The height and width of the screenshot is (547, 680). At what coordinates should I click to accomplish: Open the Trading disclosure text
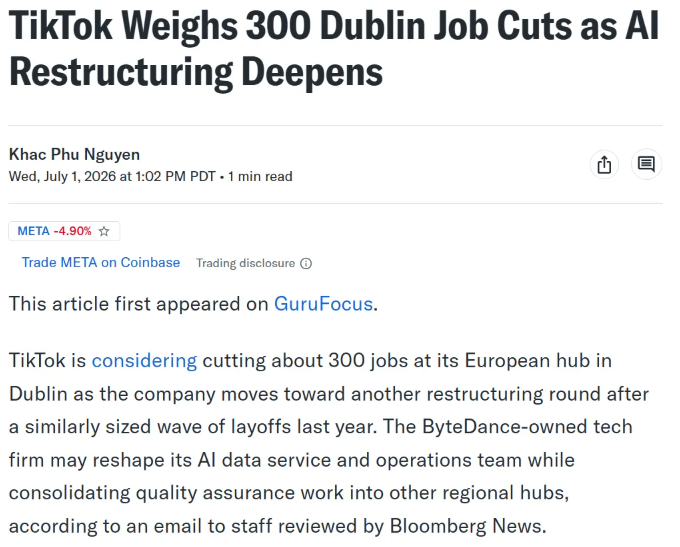(245, 263)
